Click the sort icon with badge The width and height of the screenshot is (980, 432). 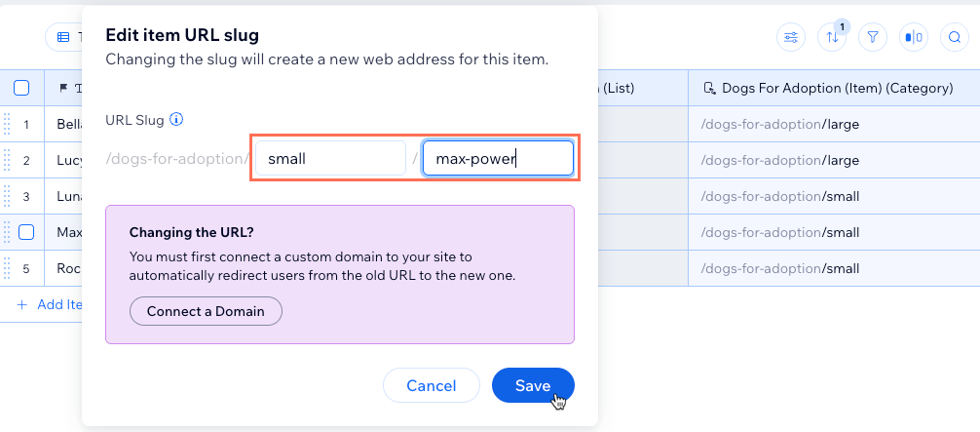[832, 38]
